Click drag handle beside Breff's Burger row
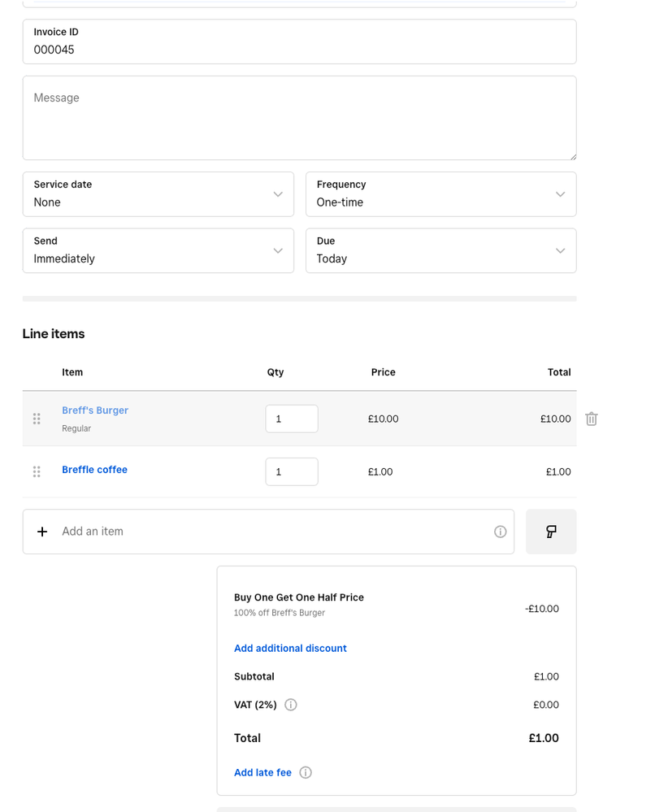The width and height of the screenshot is (655, 812). click(37, 419)
